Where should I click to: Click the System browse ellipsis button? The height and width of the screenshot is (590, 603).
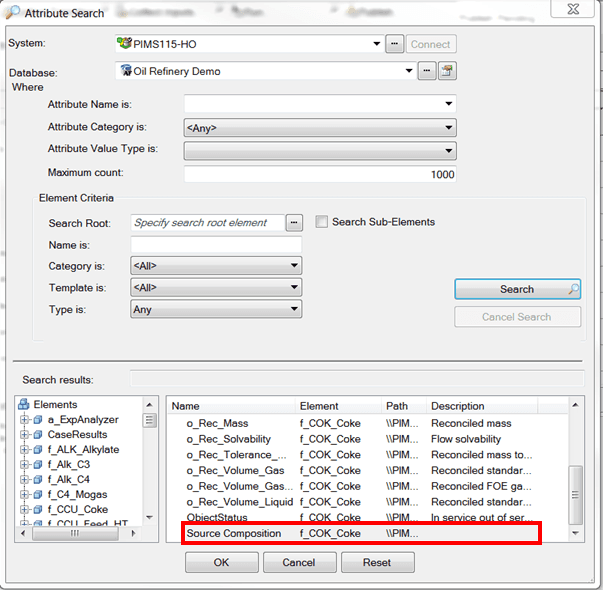[395, 44]
